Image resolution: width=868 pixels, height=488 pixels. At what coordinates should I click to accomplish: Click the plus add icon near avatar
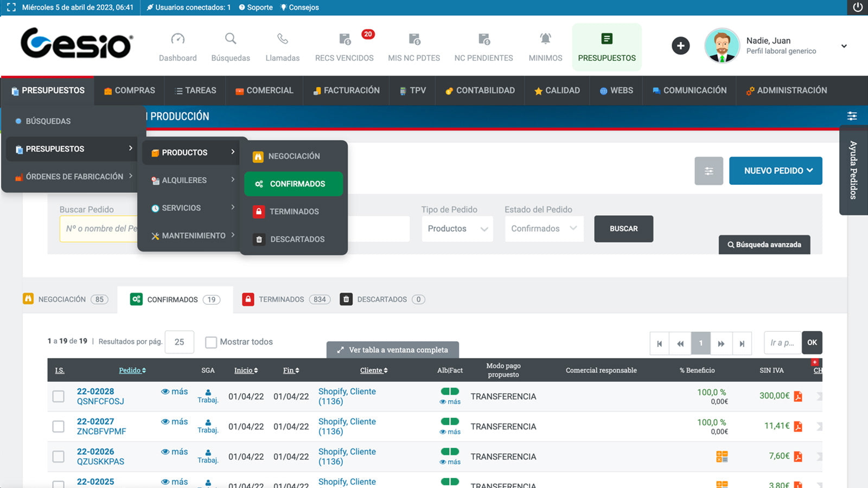click(681, 46)
